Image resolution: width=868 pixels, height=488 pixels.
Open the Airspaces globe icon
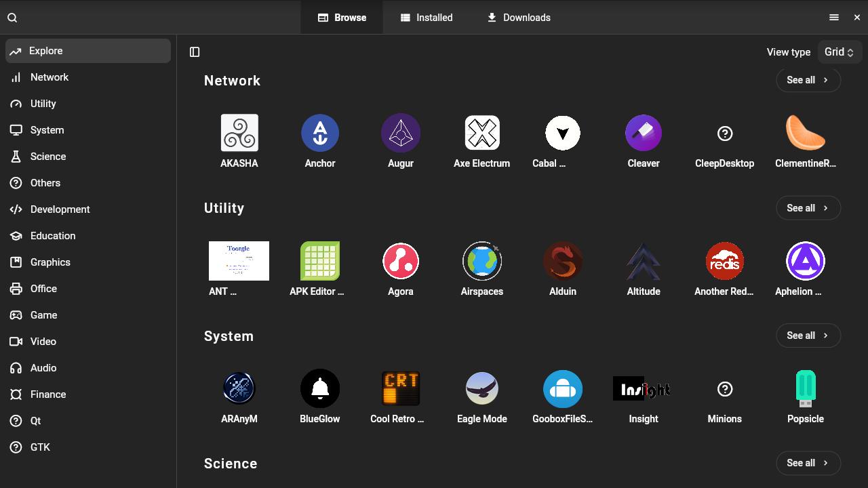[482, 261]
